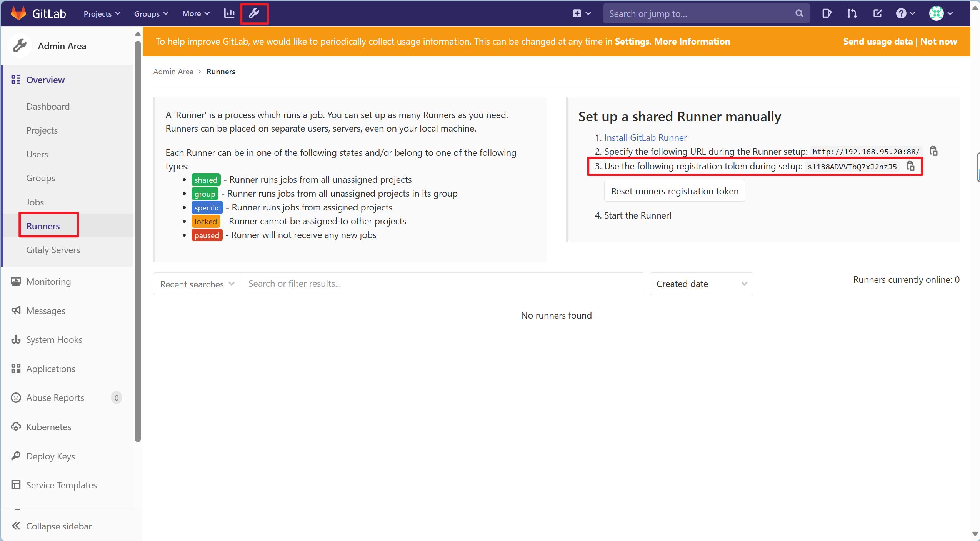Screen dimensions: 980x541
Task: Open the New item plus menu
Action: [581, 13]
